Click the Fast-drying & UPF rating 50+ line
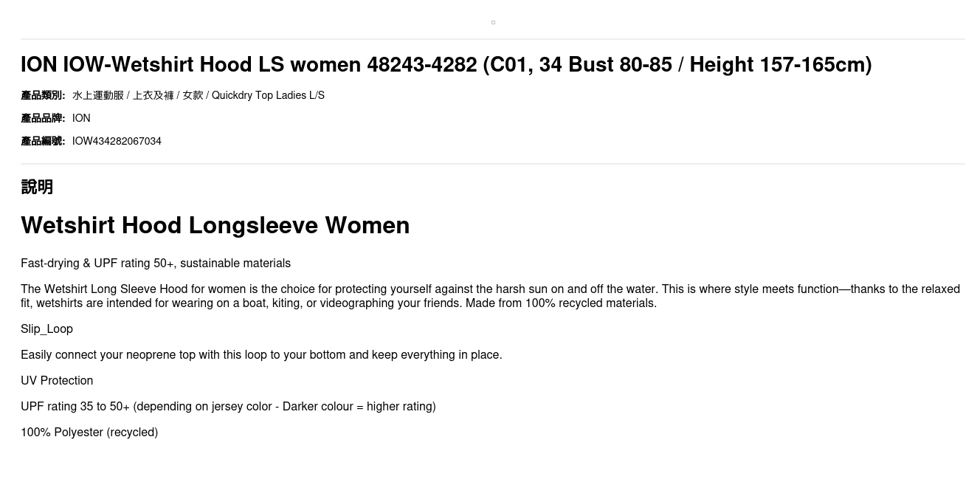The image size is (980, 499). pyautogui.click(x=156, y=264)
